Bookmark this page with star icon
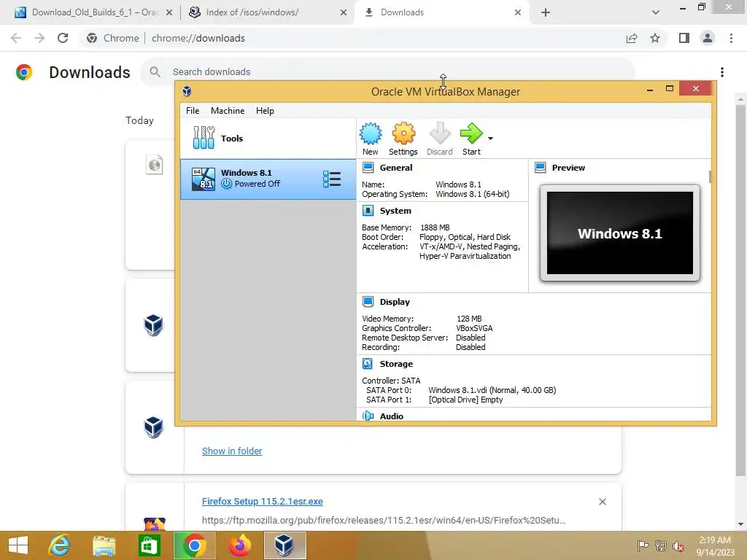This screenshot has width=747, height=560. tap(655, 38)
